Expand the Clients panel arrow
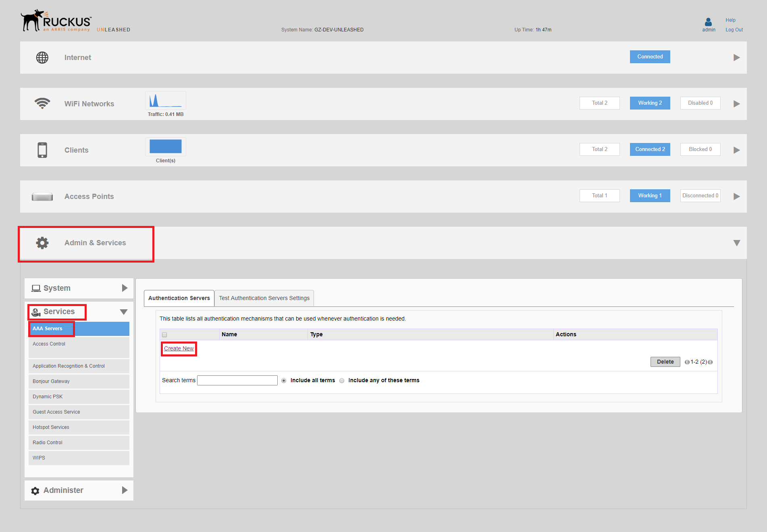This screenshot has height=532, width=767. [x=737, y=150]
